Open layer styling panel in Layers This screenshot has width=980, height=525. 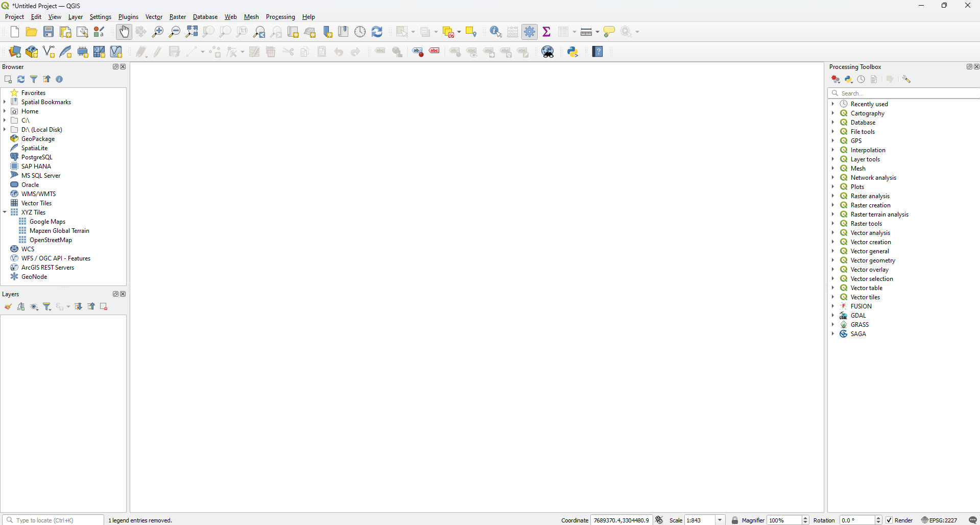point(8,306)
